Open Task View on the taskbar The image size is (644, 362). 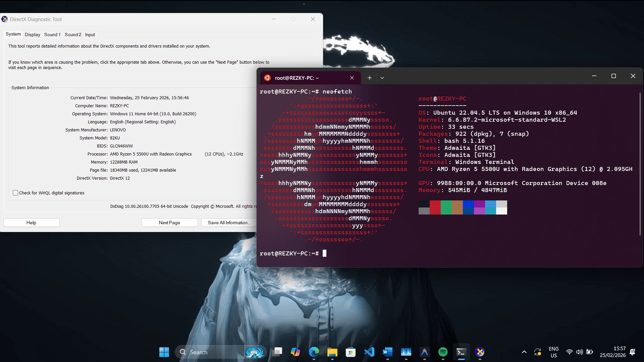coord(277,352)
